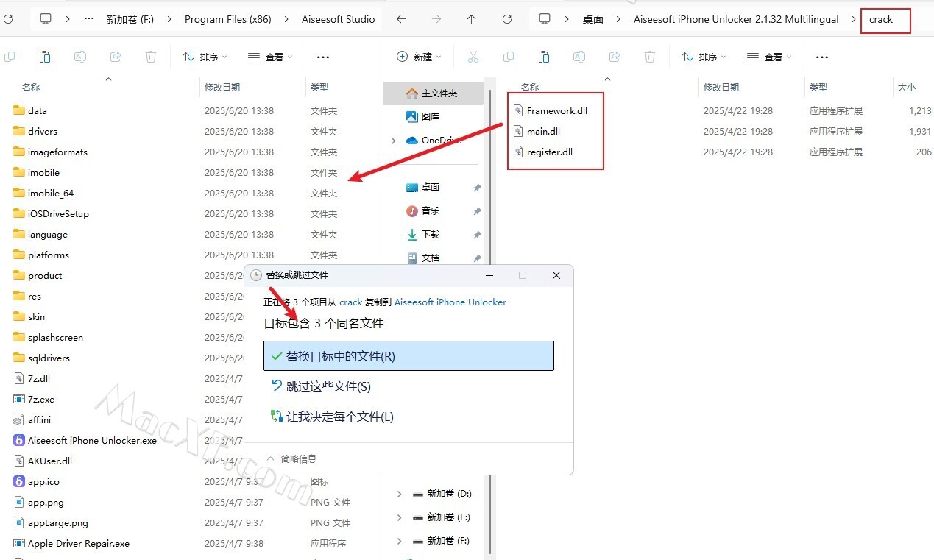Expand the 新加卷 (D:) drive node
The width and height of the screenshot is (934, 560).
click(400, 494)
